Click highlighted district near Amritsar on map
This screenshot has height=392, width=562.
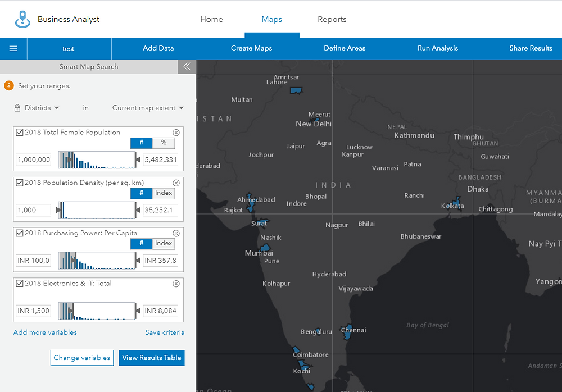click(x=296, y=90)
